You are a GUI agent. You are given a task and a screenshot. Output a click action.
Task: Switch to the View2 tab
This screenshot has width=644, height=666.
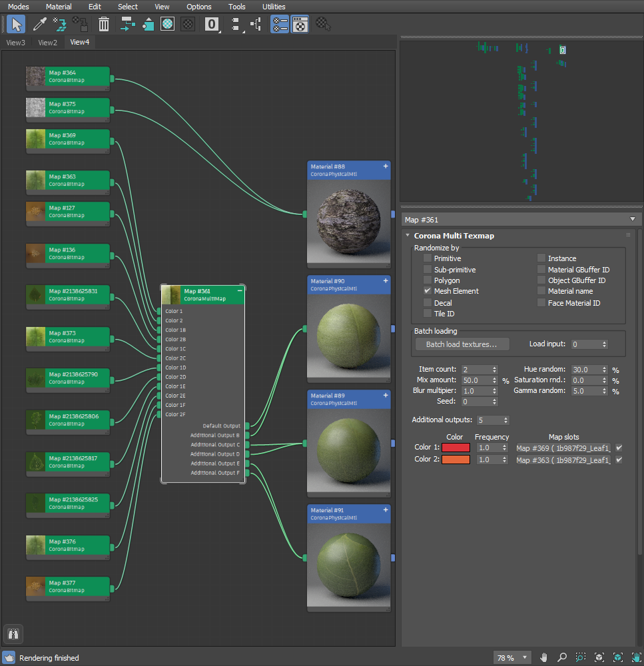[47, 42]
